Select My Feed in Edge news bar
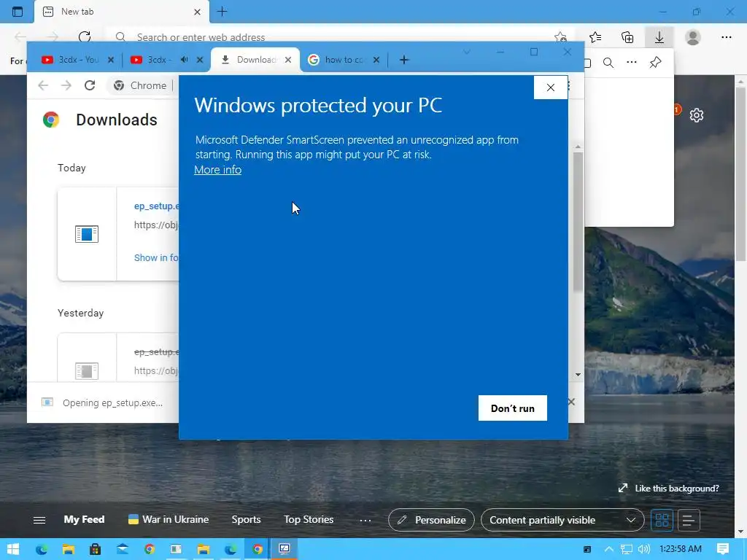Viewport: 747px width, 560px height. 85,519
